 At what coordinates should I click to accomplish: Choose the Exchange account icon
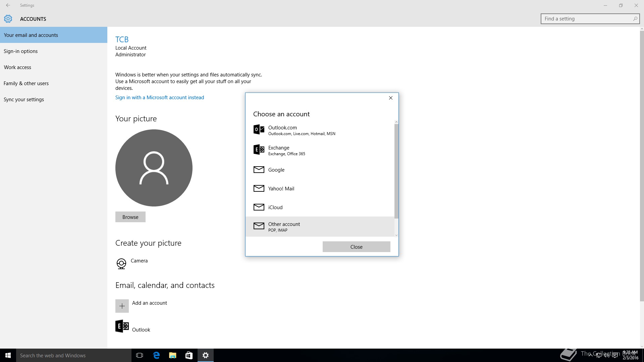[259, 149]
